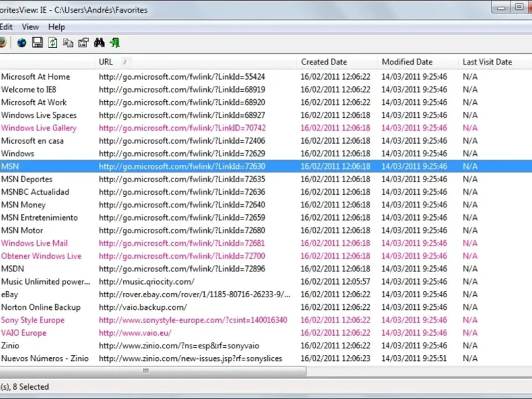
Task: Click created date 16/02/2011 12:06:23
Action: [x=335, y=358]
